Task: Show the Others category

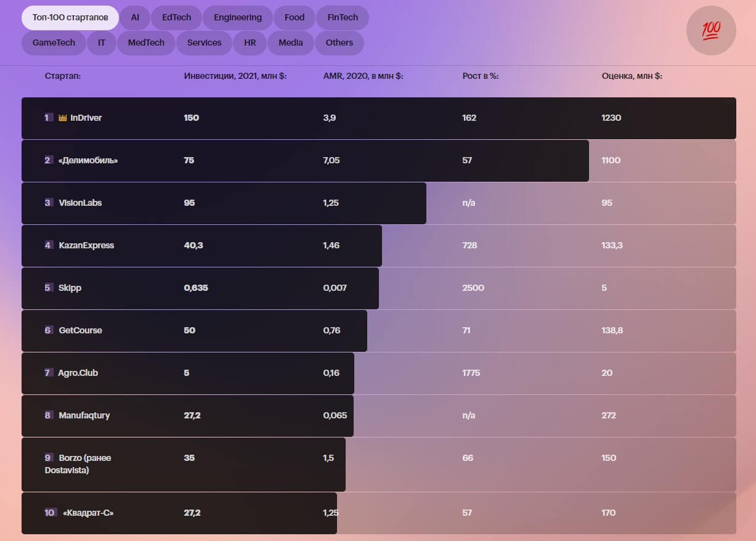Action: pos(339,43)
